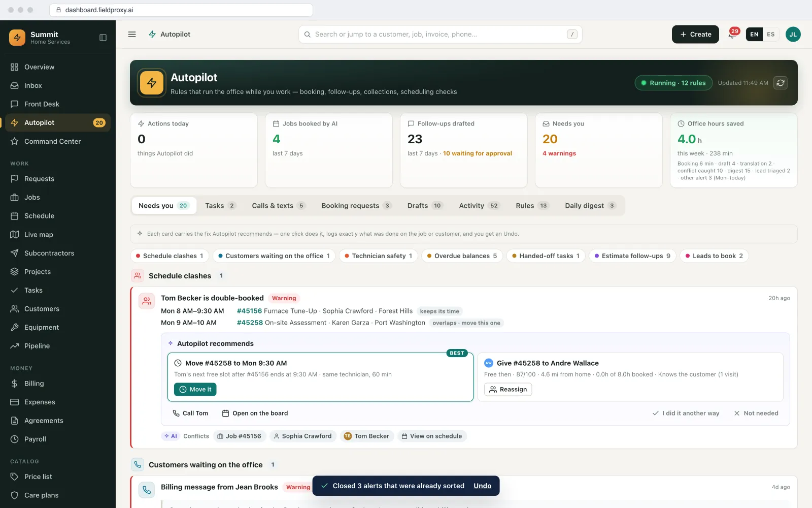
Task: Collapse the sidebar panel icon
Action: coord(103,38)
